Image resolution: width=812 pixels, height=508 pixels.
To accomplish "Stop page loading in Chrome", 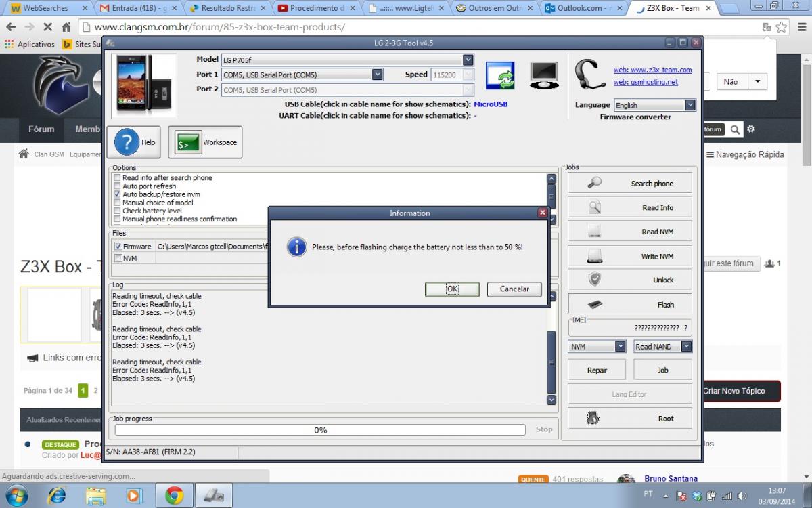I will pyautogui.click(x=48, y=27).
